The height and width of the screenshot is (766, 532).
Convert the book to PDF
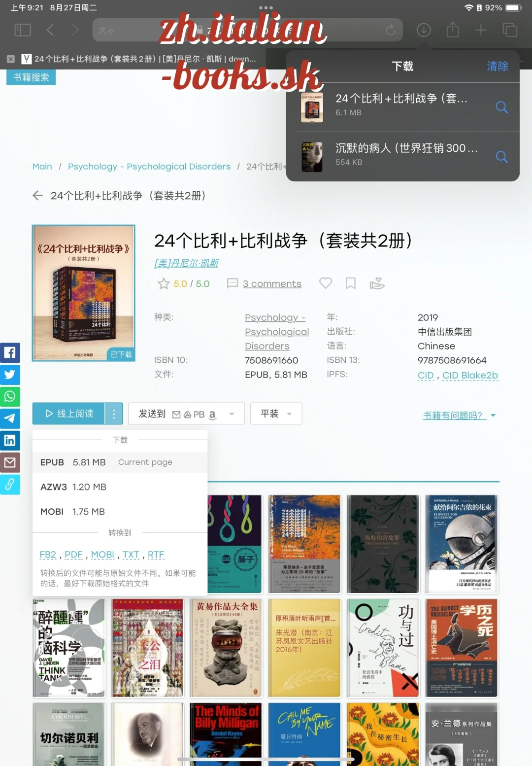pyautogui.click(x=73, y=554)
